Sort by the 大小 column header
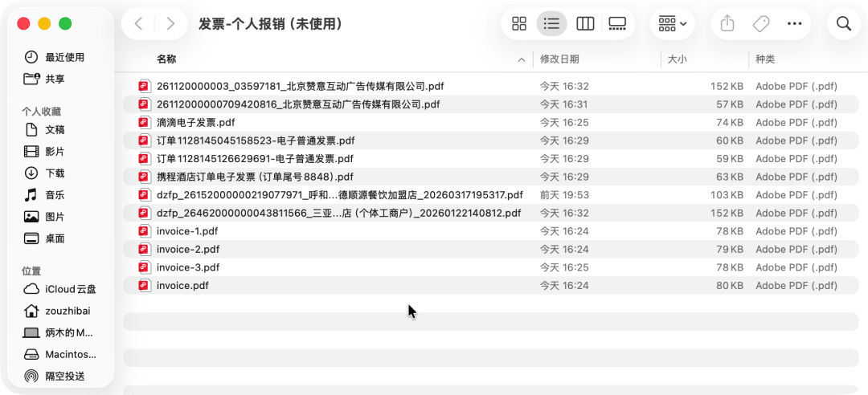This screenshot has height=395, width=868. coord(677,59)
